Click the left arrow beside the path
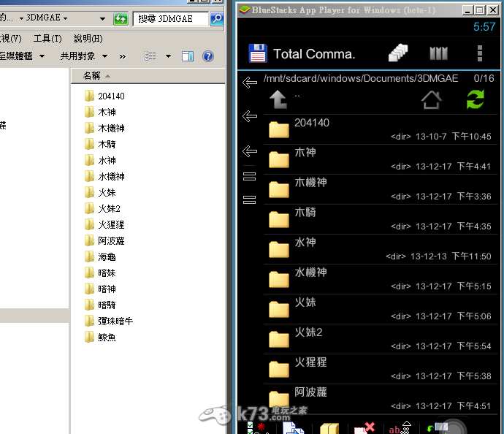This screenshot has width=504, height=434. click(250, 83)
